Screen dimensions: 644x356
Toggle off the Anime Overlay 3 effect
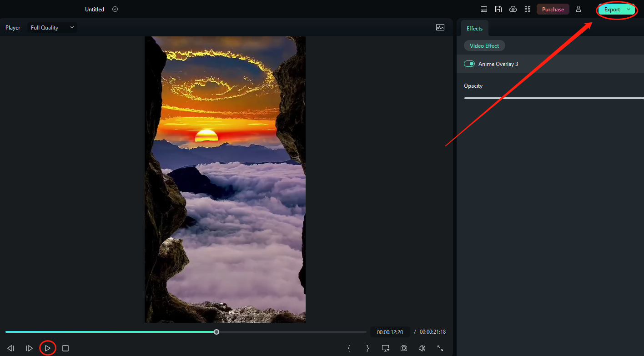pyautogui.click(x=469, y=64)
